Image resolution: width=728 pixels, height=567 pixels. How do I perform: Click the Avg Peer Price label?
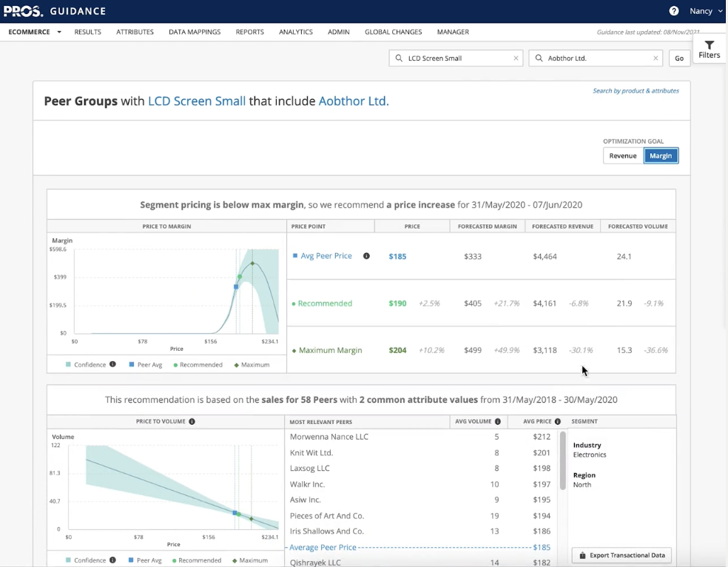(326, 256)
